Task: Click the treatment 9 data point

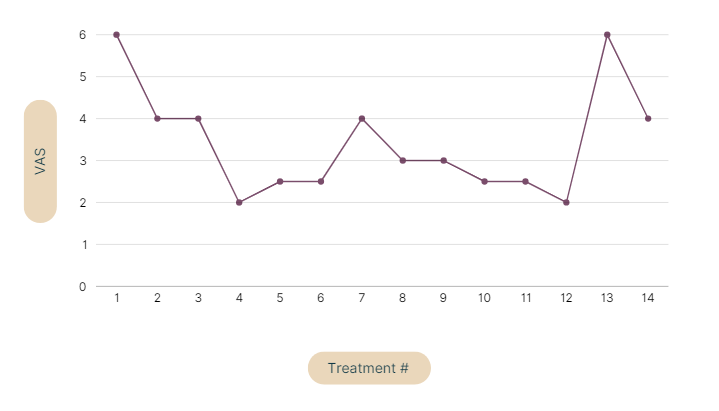Action: (x=443, y=160)
